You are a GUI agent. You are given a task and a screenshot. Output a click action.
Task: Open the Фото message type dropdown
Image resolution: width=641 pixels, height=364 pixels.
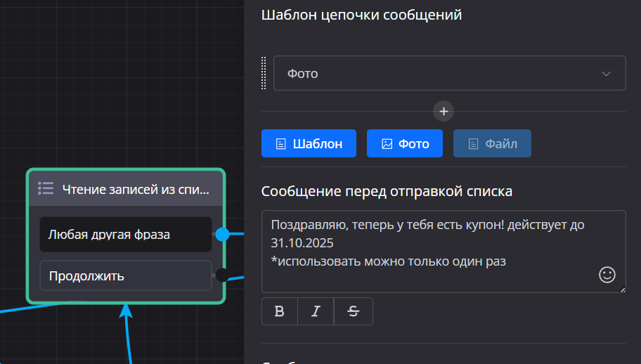(436, 73)
